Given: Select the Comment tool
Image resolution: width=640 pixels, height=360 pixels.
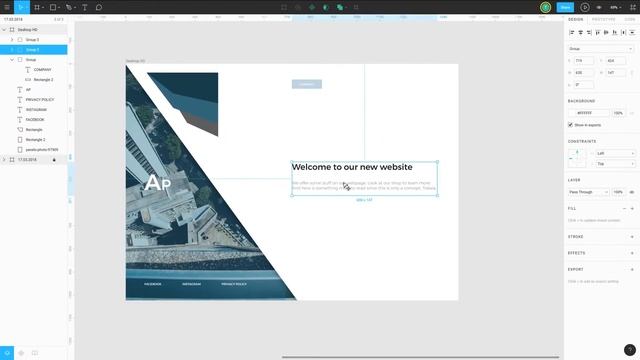Looking at the screenshot, I should (x=99, y=7).
